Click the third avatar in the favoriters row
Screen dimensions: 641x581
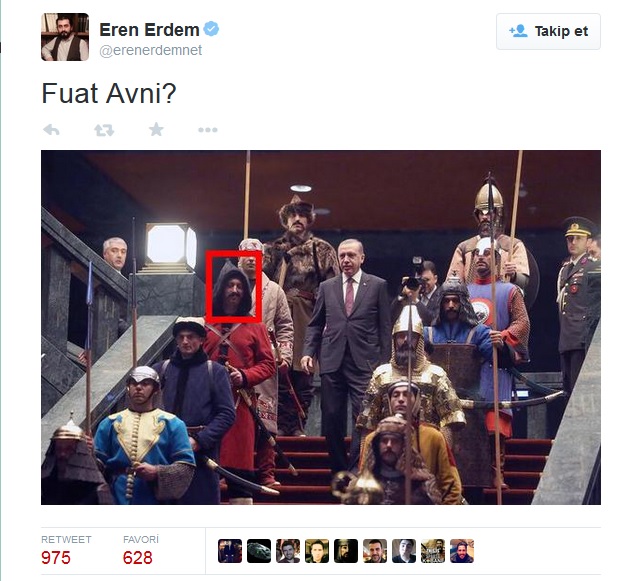(x=288, y=551)
